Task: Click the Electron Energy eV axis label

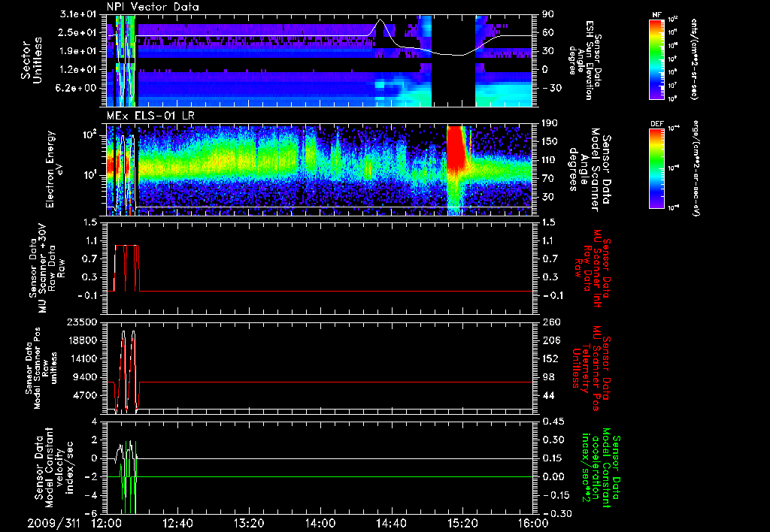Action: tap(56, 169)
